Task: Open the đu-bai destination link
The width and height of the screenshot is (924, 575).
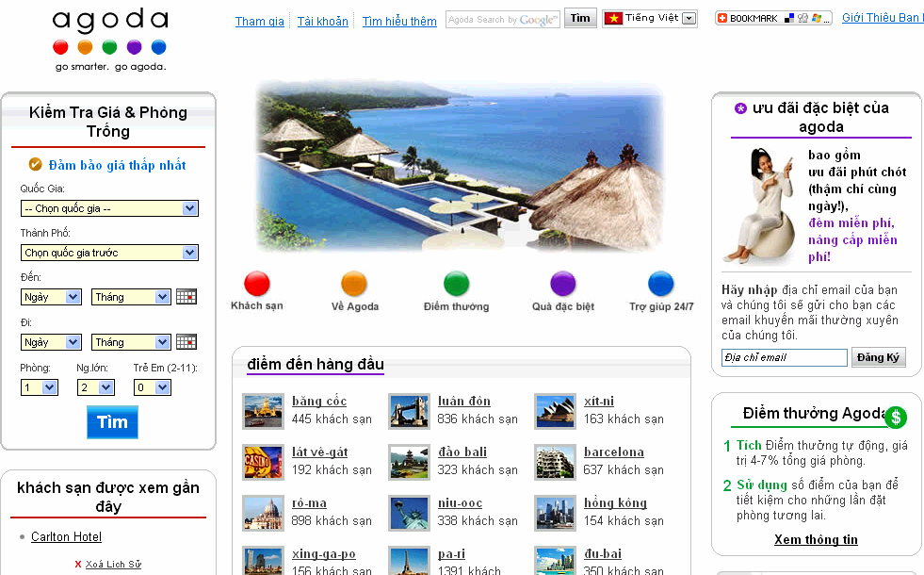Action: 602,553
